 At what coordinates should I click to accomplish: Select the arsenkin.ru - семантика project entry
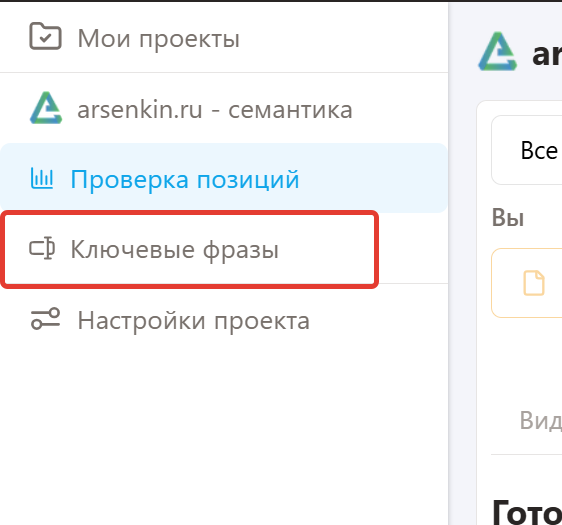pyautogui.click(x=215, y=110)
